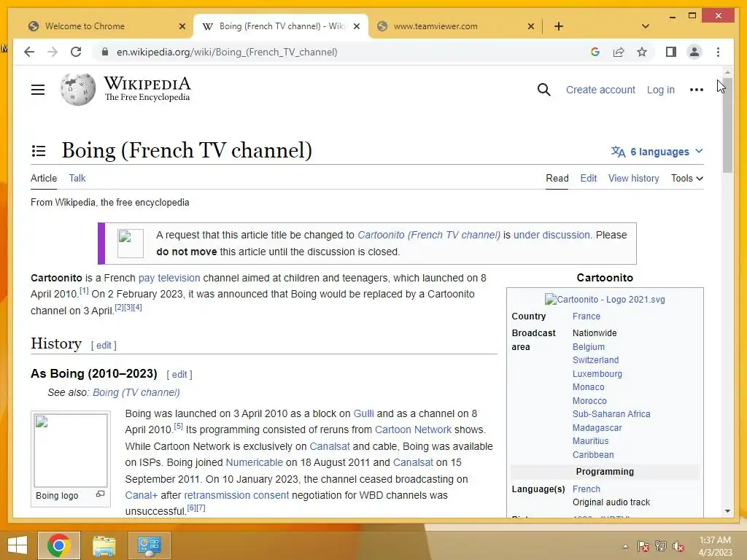
Task: Expand the tab search chevron
Action: click(646, 26)
